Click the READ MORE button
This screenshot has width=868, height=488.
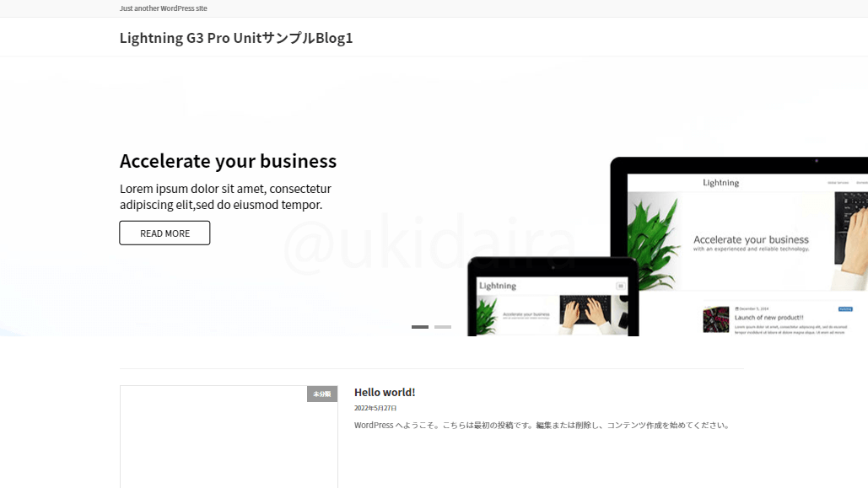click(165, 233)
